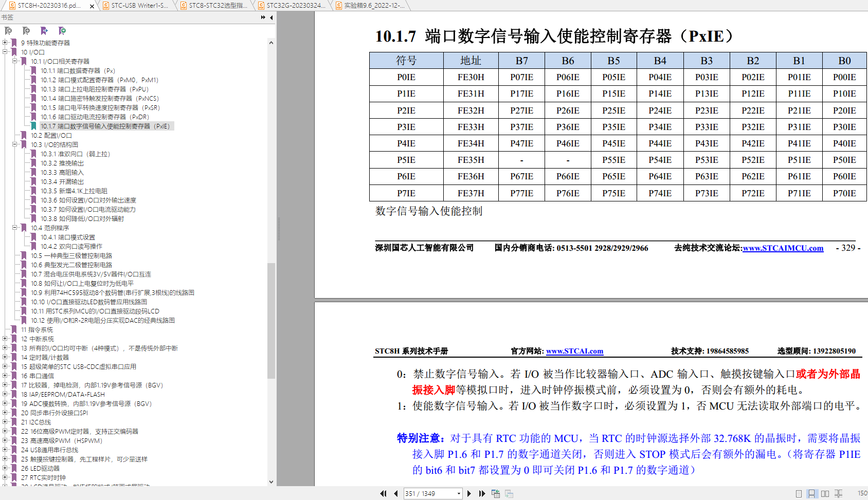The width and height of the screenshot is (868, 500).
Task: Click the previous view navigation icon
Action: click(x=496, y=493)
